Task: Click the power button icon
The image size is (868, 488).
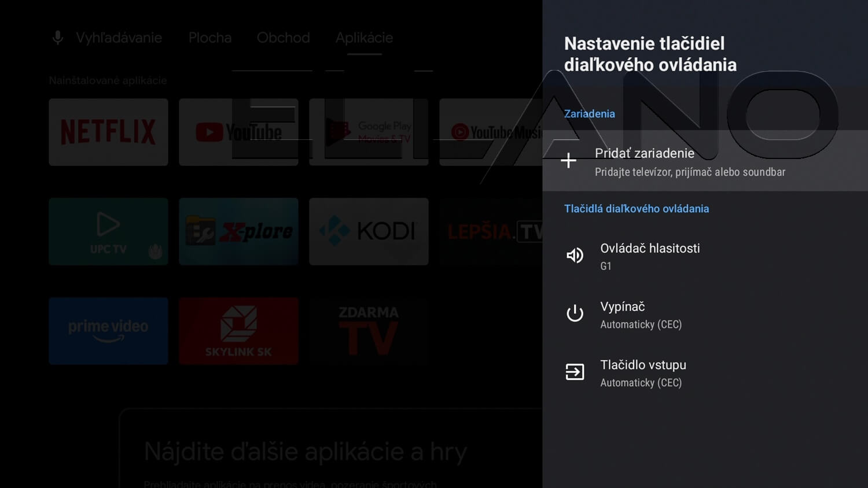Action: coord(575,313)
